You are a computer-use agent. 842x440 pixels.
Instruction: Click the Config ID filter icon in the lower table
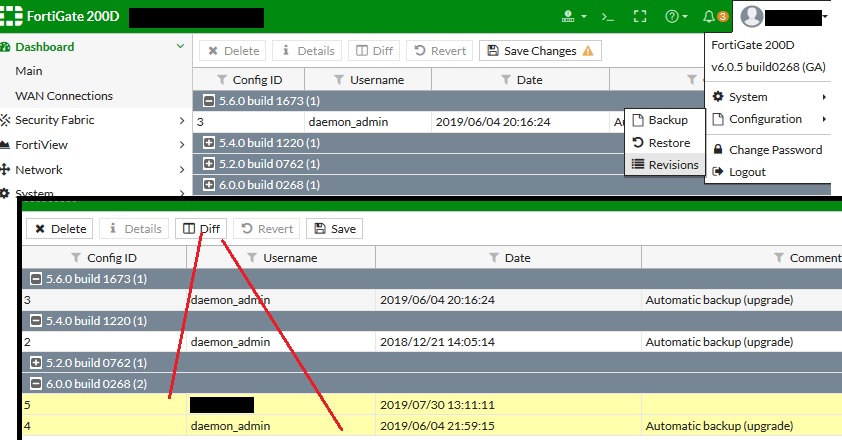[76, 258]
